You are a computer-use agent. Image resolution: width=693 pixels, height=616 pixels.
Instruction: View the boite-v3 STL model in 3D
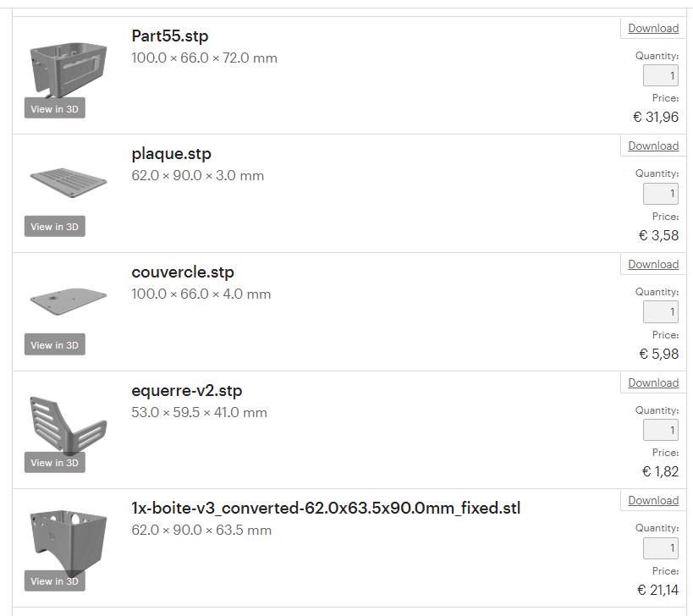55,581
